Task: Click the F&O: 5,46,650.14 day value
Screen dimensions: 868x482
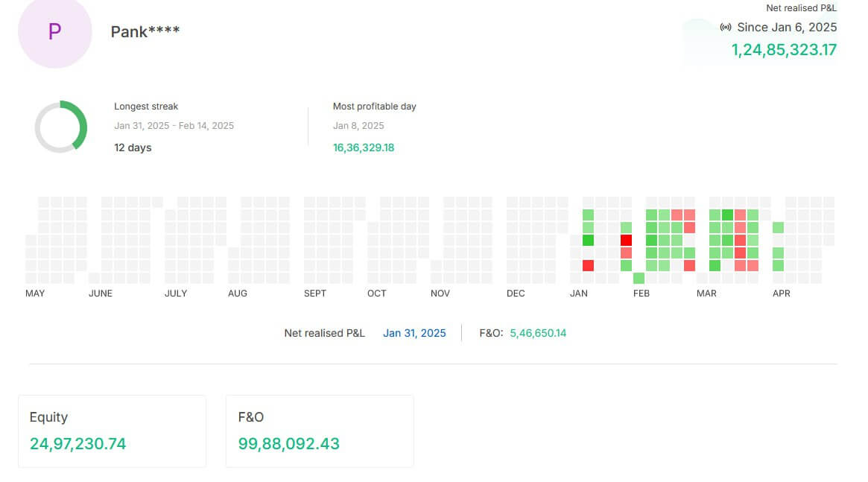Action: pyautogui.click(x=522, y=333)
